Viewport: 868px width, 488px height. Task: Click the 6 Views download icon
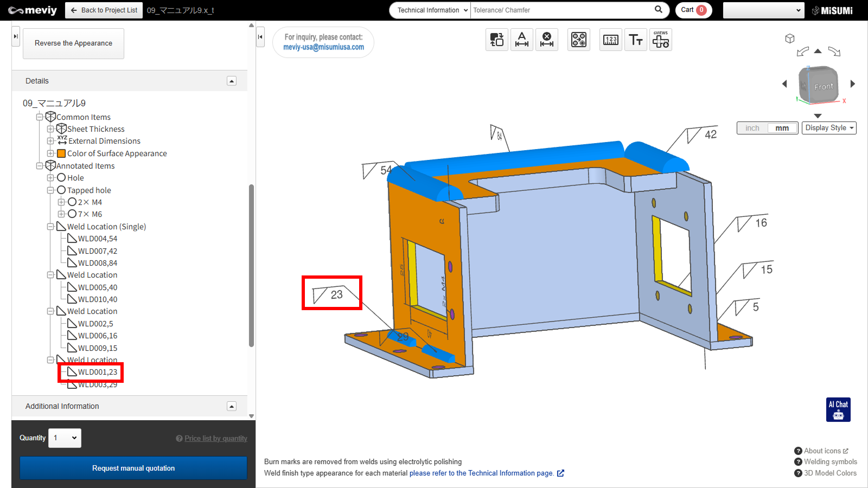pos(661,40)
